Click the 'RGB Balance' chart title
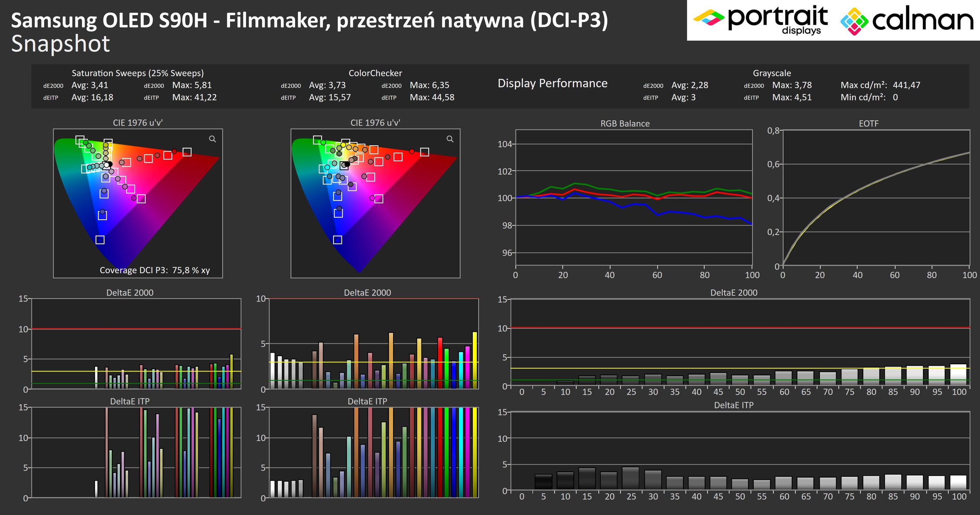 pyautogui.click(x=625, y=124)
